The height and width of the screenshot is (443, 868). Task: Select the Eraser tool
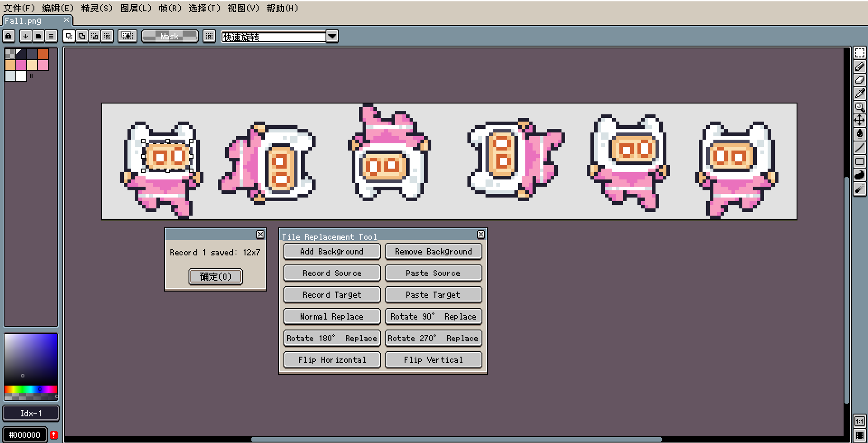point(860,80)
